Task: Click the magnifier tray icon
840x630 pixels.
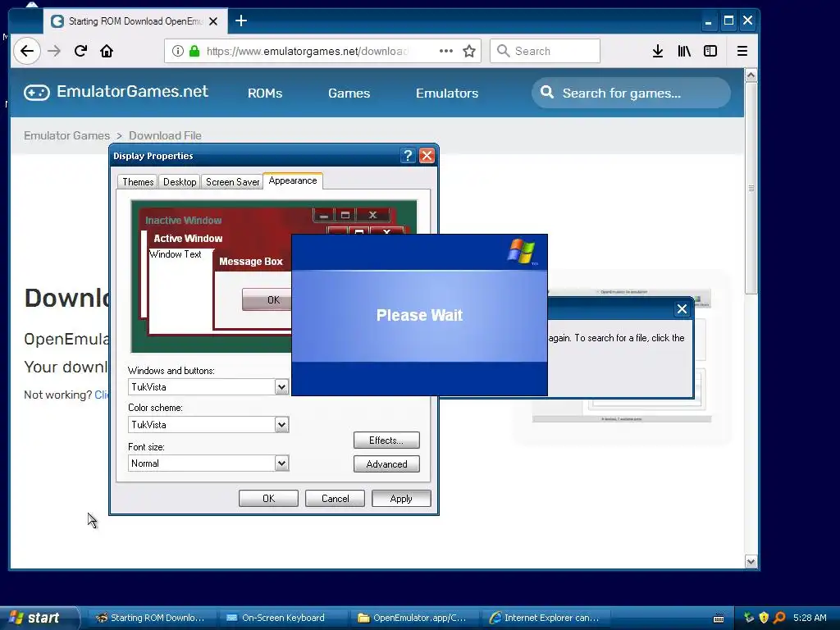Action: [x=779, y=618]
